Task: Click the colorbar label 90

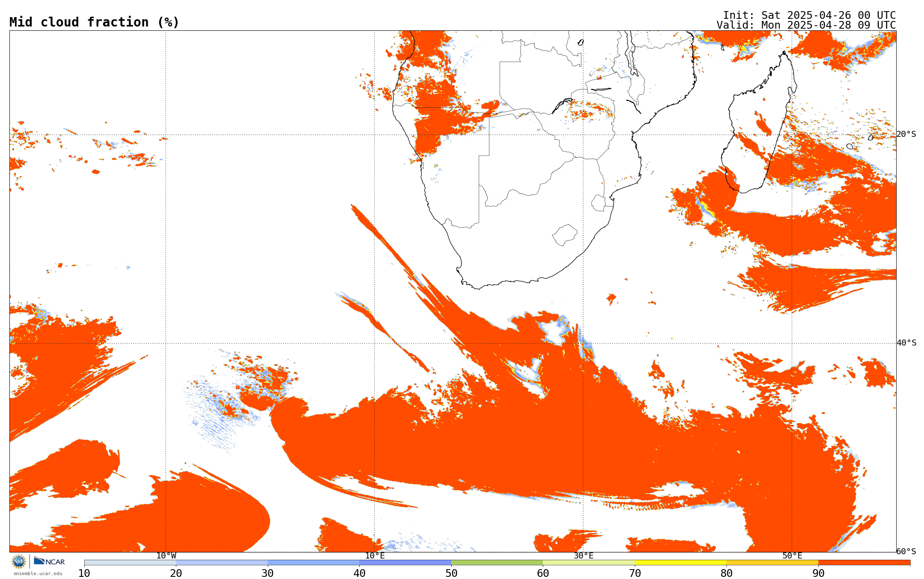Action: tap(818, 573)
